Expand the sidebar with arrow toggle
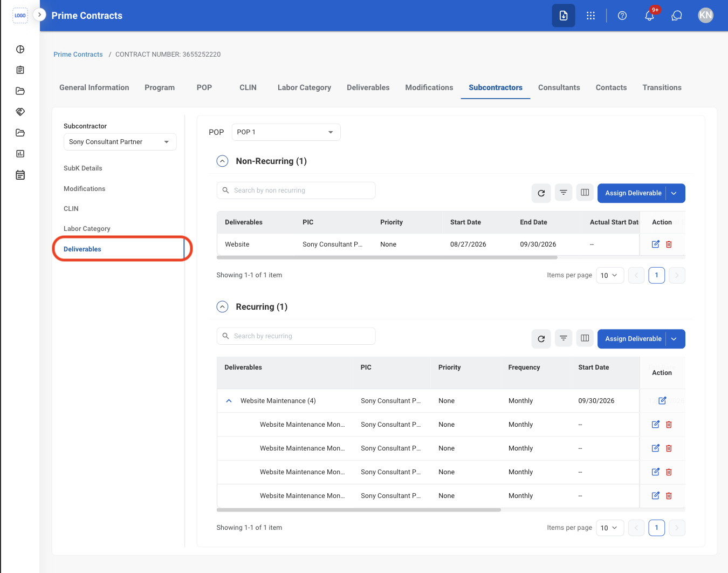The width and height of the screenshot is (728, 573). point(39,15)
